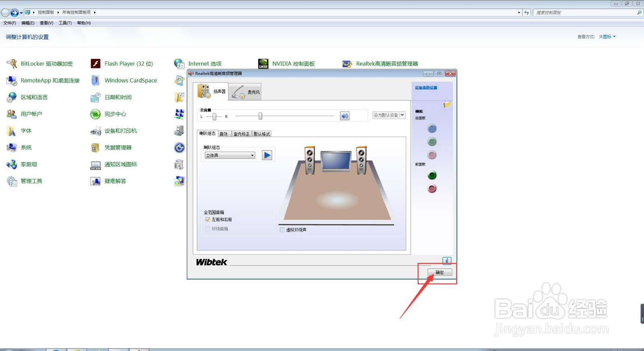Open Windows CardSpace item

coord(124,80)
